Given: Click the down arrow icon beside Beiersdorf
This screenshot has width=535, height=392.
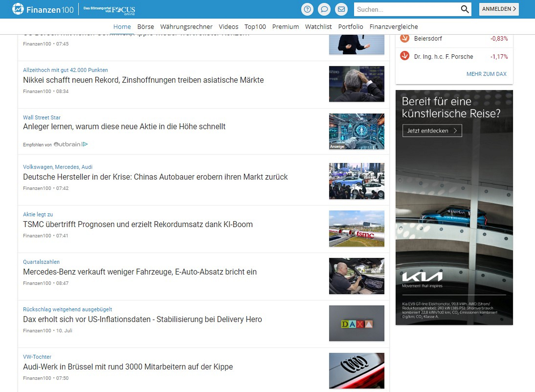Looking at the screenshot, I should pos(405,38).
